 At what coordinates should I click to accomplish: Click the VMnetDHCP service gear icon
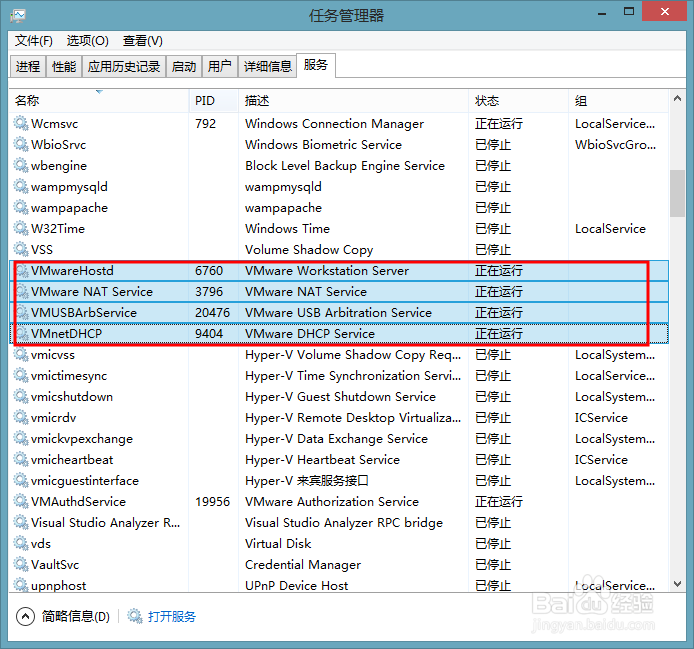21,333
